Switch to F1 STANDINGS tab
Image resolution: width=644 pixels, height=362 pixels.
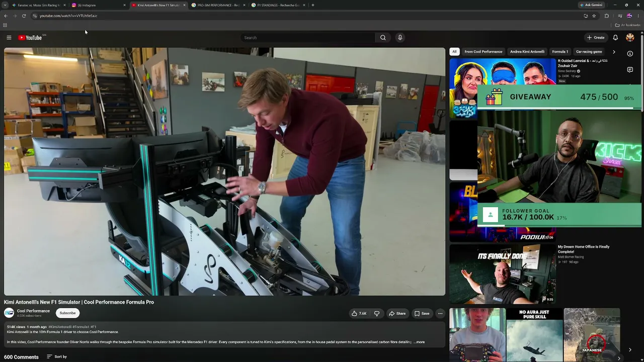click(x=278, y=5)
